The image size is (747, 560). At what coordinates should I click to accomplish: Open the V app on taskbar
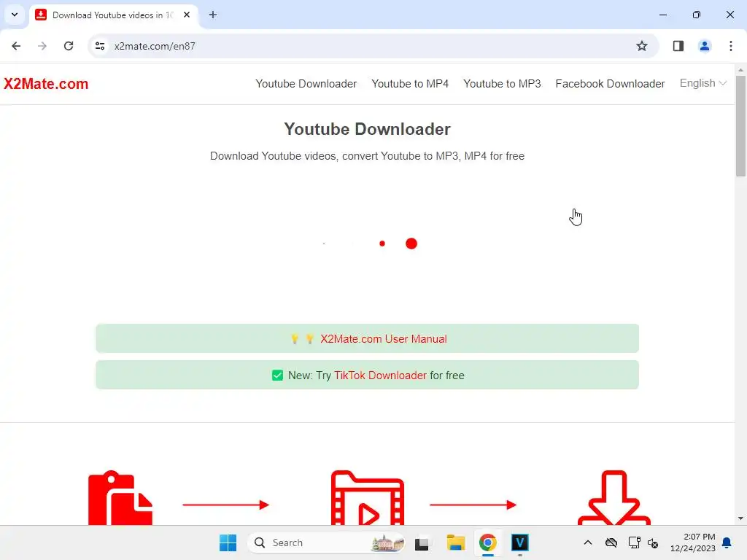coord(519,542)
